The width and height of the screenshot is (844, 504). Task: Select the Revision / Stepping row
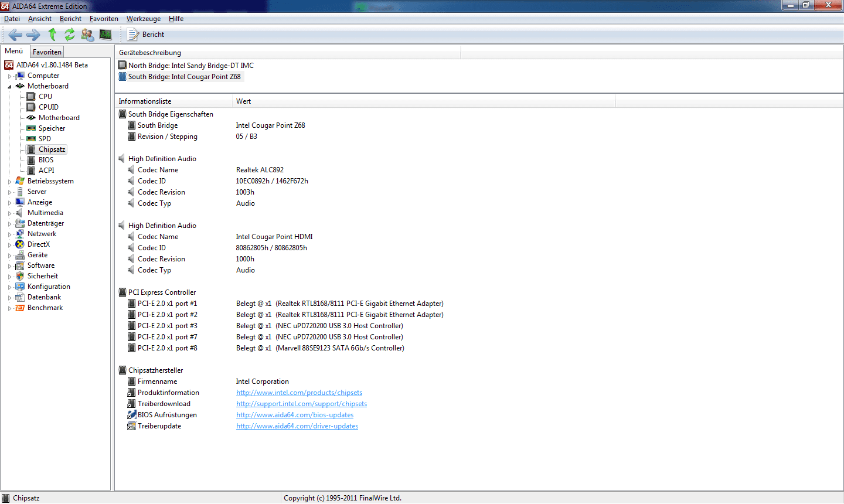coord(479,137)
